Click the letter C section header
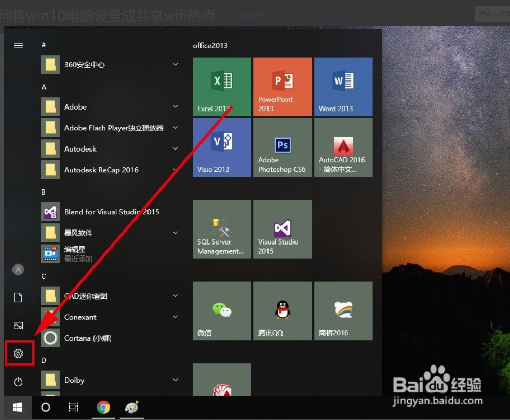510x420 pixels. [44, 276]
